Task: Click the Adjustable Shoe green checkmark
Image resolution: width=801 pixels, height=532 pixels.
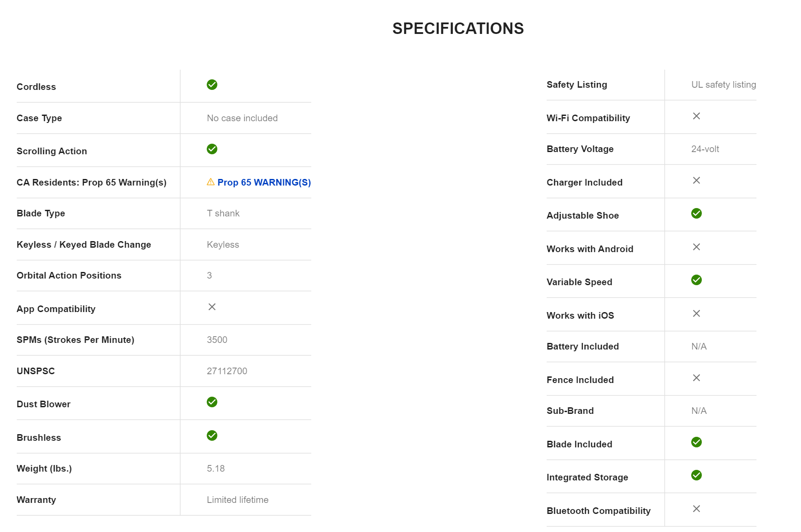Action: click(697, 213)
